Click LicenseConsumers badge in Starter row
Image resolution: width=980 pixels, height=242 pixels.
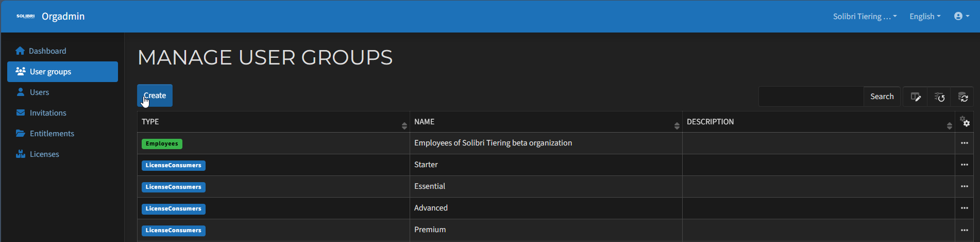pos(174,166)
